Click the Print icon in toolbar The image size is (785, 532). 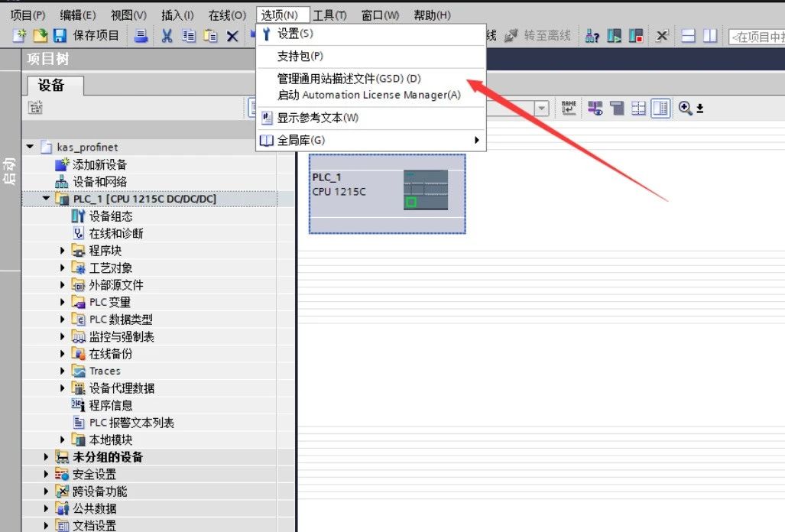pos(141,36)
